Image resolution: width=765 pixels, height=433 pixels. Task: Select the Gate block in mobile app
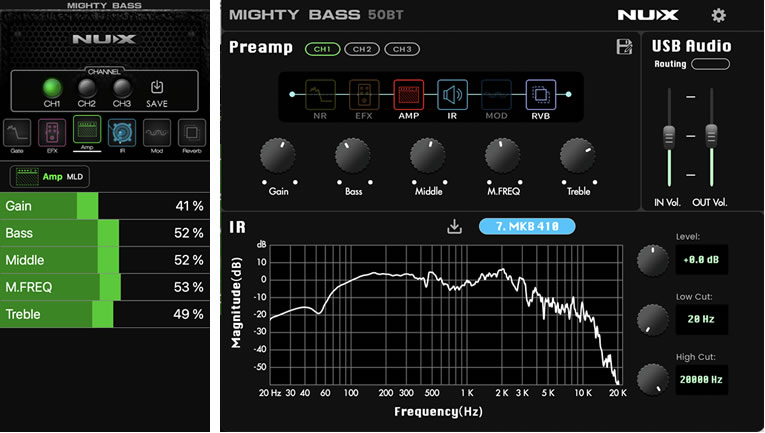17,134
